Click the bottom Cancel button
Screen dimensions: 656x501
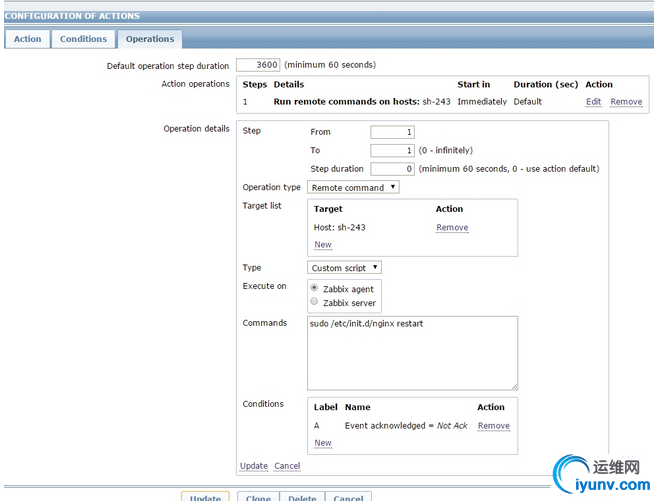(x=348, y=496)
